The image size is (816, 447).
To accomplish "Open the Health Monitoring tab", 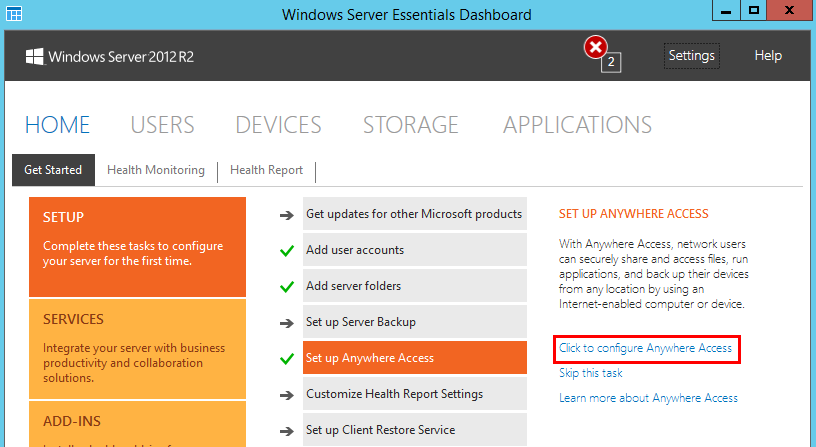I will click(x=156, y=170).
